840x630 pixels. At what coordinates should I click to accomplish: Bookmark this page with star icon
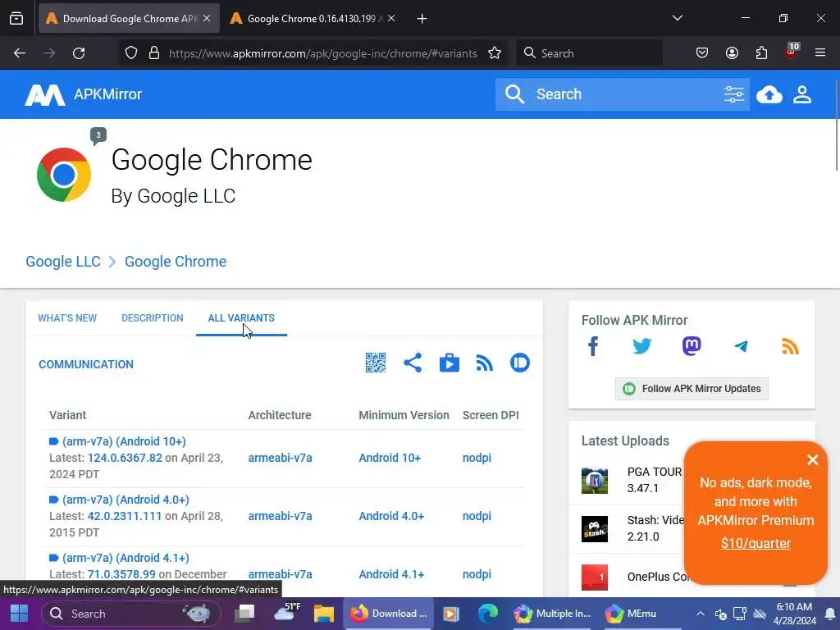(495, 53)
